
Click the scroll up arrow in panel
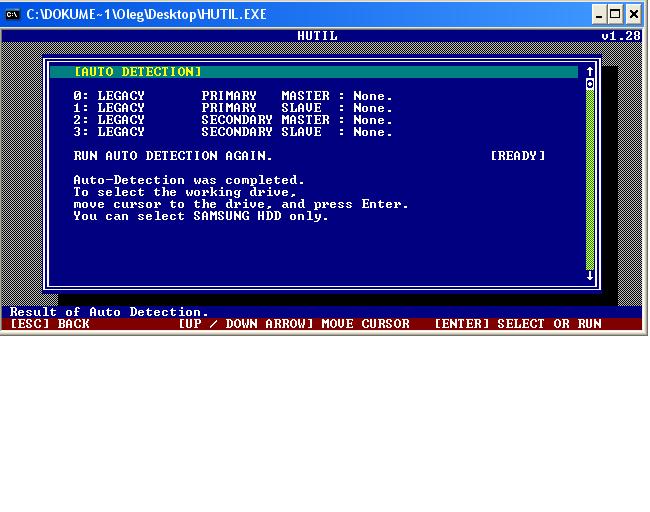point(590,72)
